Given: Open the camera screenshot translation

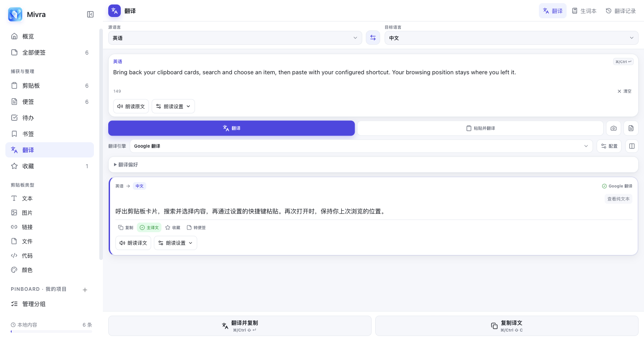Looking at the screenshot, I should pyautogui.click(x=614, y=128).
